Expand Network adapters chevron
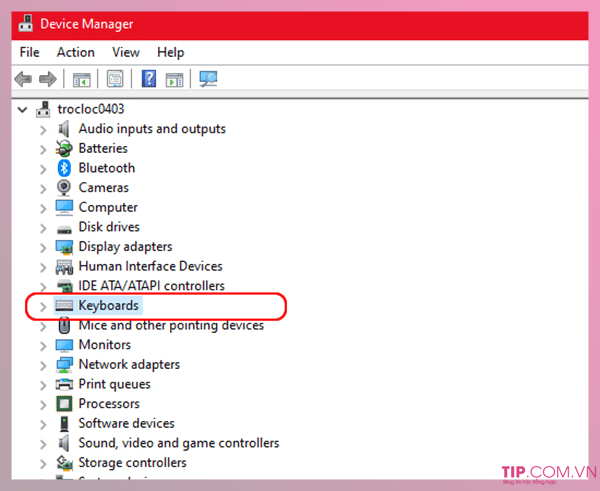Viewport: 600px width, 491px height. point(43,365)
